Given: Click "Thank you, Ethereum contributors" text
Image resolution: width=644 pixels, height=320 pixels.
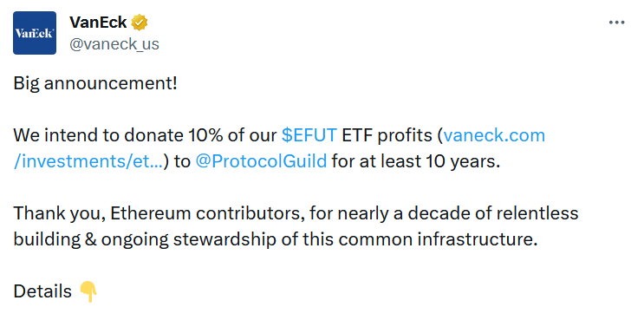Looking at the screenshot, I should click(159, 213).
